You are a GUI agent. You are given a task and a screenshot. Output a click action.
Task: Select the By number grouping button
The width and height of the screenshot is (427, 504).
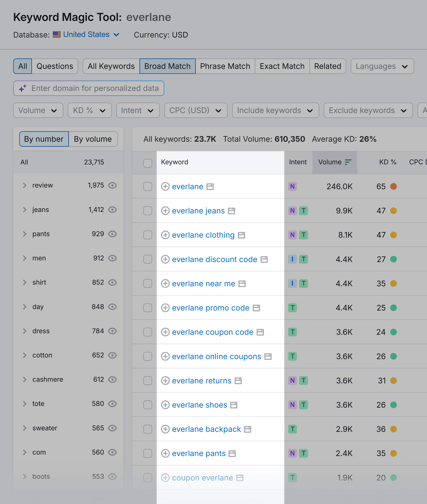coord(44,139)
